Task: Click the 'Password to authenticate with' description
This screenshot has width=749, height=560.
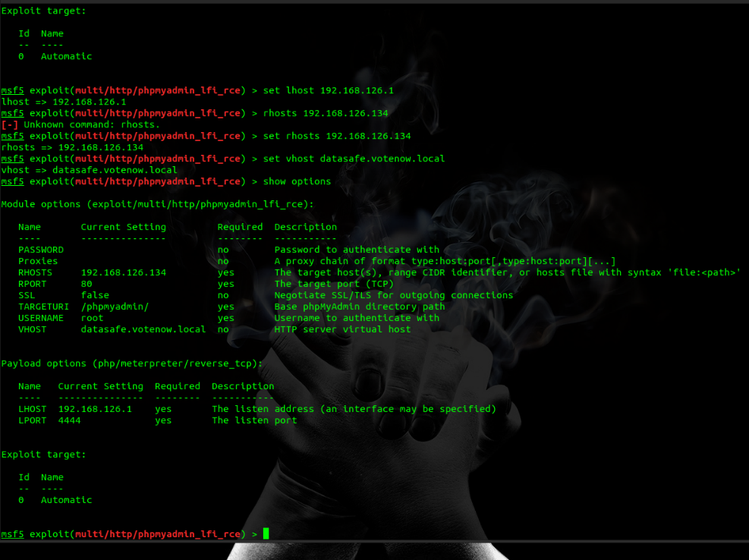Action: point(357,250)
